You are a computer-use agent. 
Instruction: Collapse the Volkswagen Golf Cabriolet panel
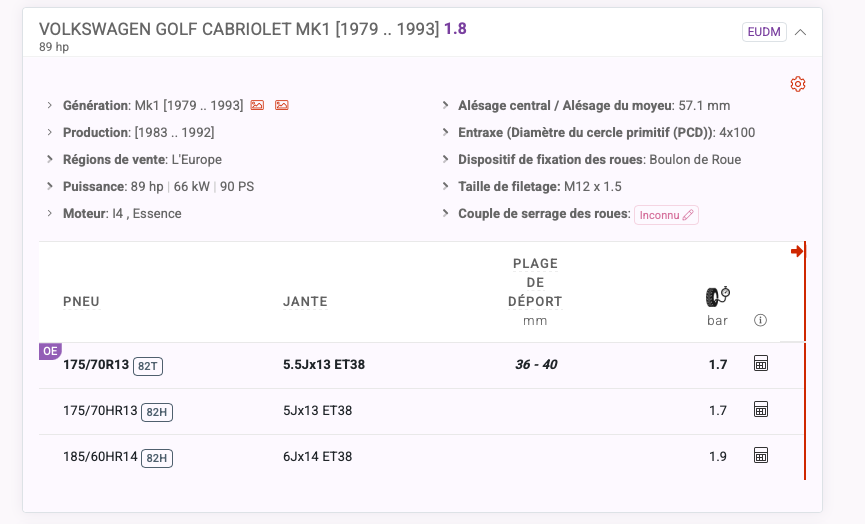pos(800,32)
